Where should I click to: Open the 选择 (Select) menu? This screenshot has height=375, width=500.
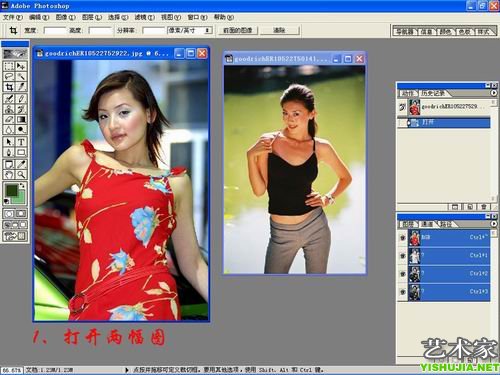118,17
